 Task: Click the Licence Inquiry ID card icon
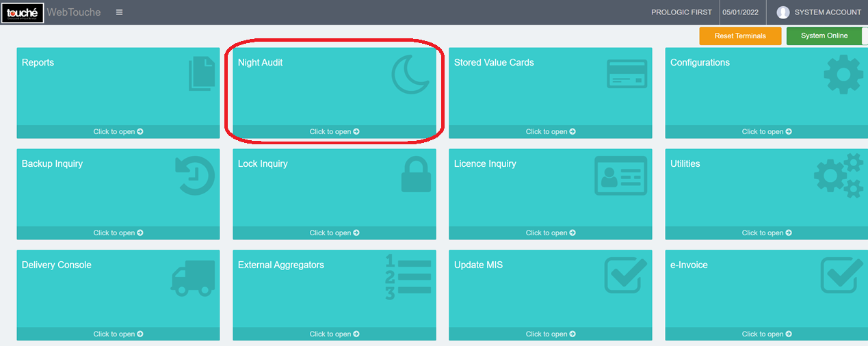[x=620, y=176]
